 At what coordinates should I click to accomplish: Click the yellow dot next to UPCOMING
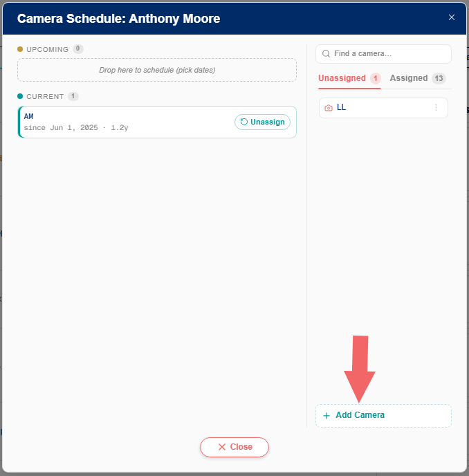20,49
